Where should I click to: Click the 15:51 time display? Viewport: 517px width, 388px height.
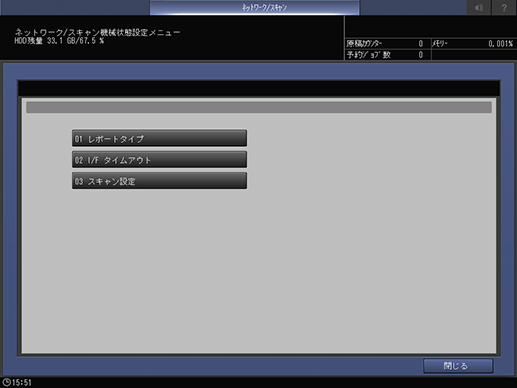coord(22,382)
